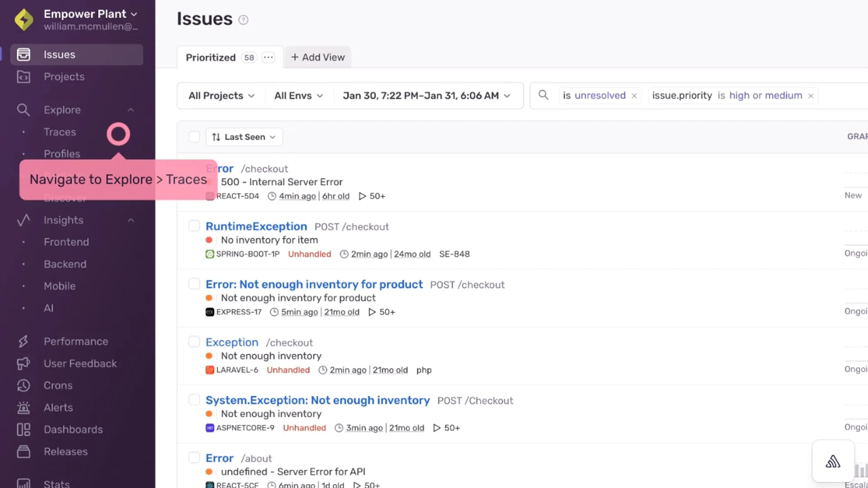Screen dimensions: 868x488
Task: Click the Projects icon in the sidebar
Action: (24, 77)
